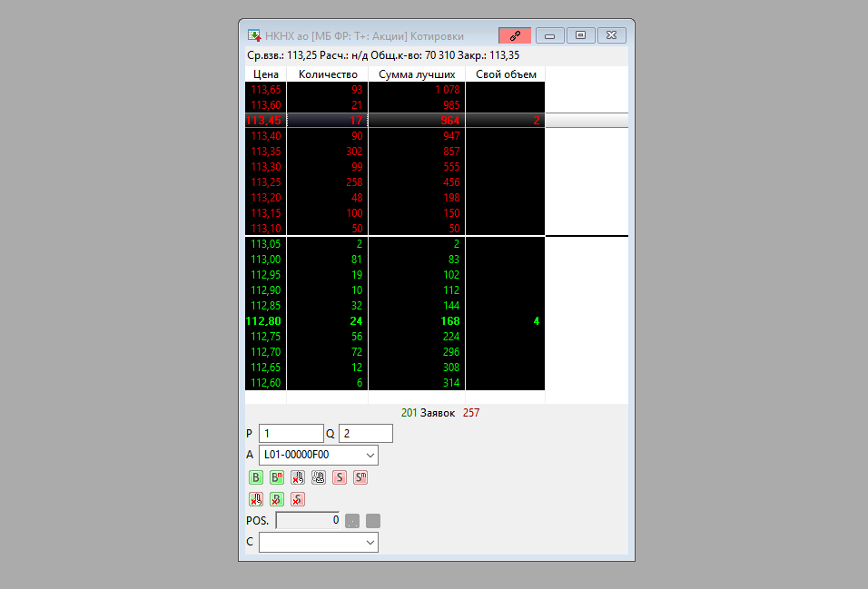This screenshot has width=868, height=589.
Task: Click the Свой объем column header
Action: coord(505,74)
